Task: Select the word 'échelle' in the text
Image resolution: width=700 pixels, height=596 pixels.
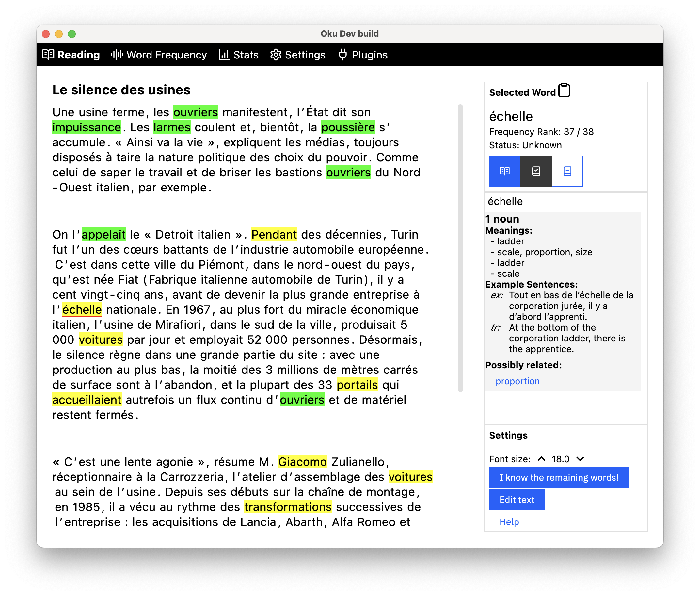Action: coord(82,309)
